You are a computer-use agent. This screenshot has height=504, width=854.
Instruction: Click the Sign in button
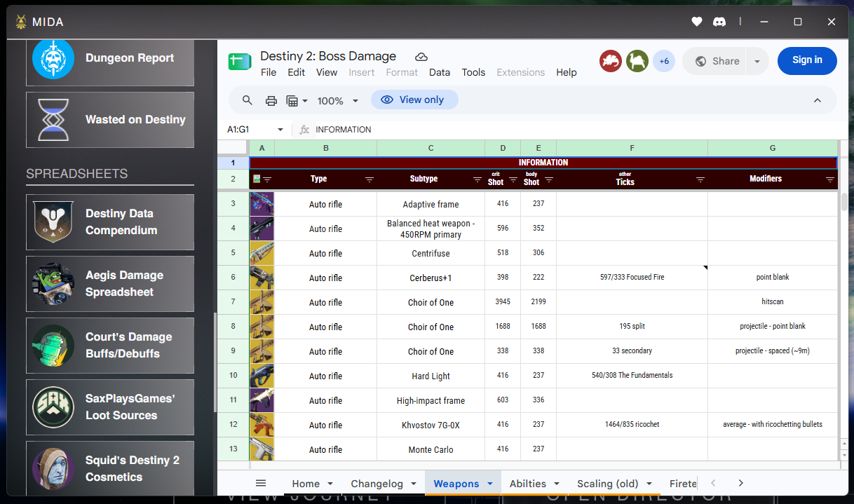coord(807,61)
